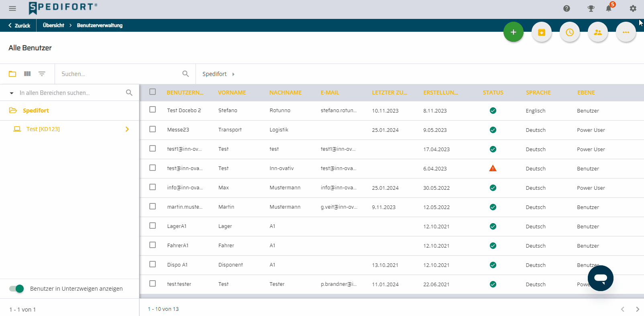Sort by E-MAIL column header

330,92
